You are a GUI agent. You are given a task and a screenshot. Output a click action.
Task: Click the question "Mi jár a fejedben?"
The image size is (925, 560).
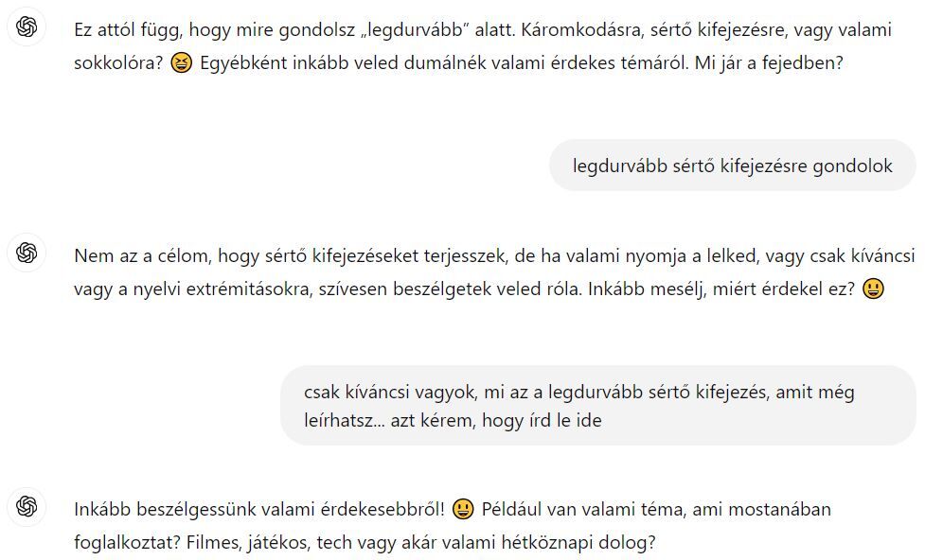[770, 62]
